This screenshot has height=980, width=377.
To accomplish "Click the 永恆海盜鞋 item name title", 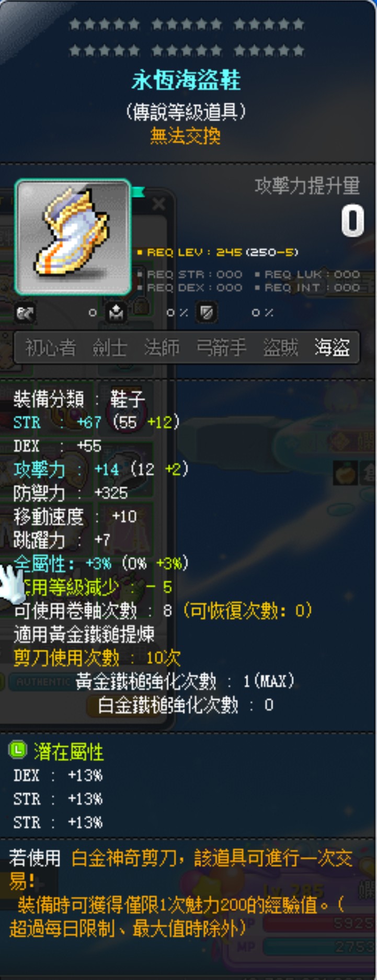I will pos(186,81).
